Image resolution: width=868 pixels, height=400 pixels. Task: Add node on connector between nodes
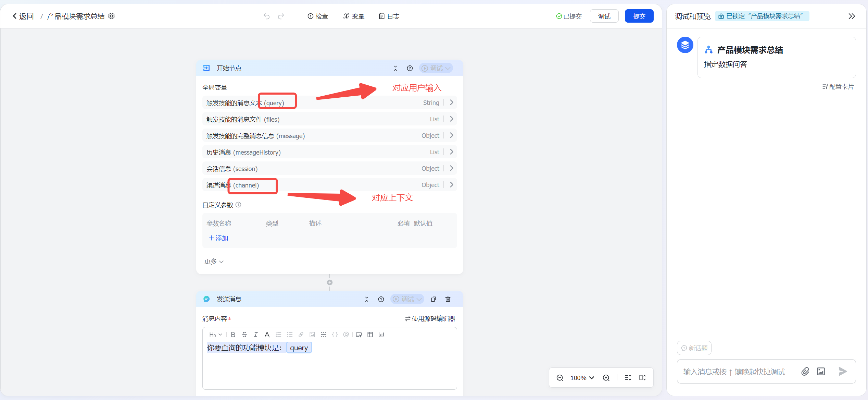pos(330,282)
